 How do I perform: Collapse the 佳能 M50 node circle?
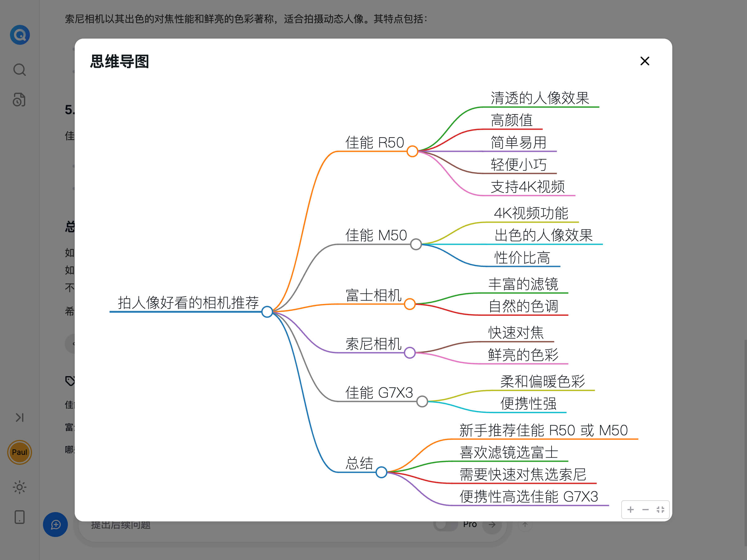(x=416, y=244)
